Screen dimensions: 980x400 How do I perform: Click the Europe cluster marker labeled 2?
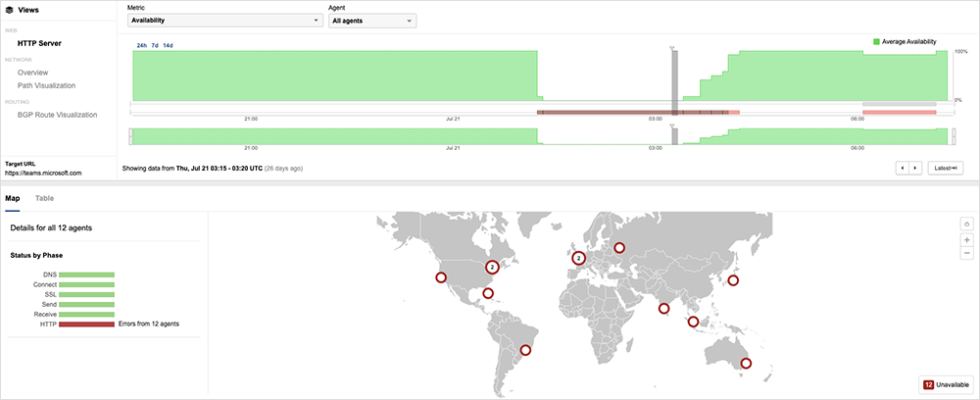pyautogui.click(x=578, y=258)
